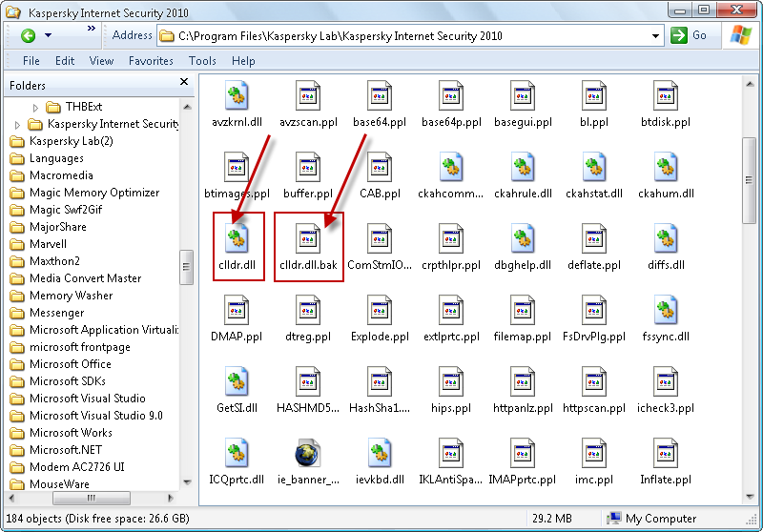Open the View menu

coord(101,61)
